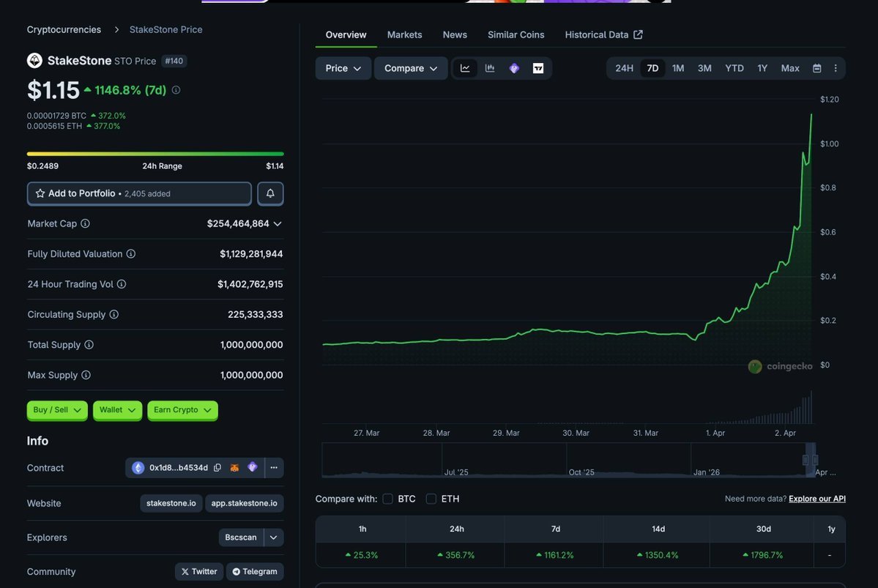Viewport: 878px width, 588px height.
Task: Open the Similar Coins tab
Action: coord(516,34)
